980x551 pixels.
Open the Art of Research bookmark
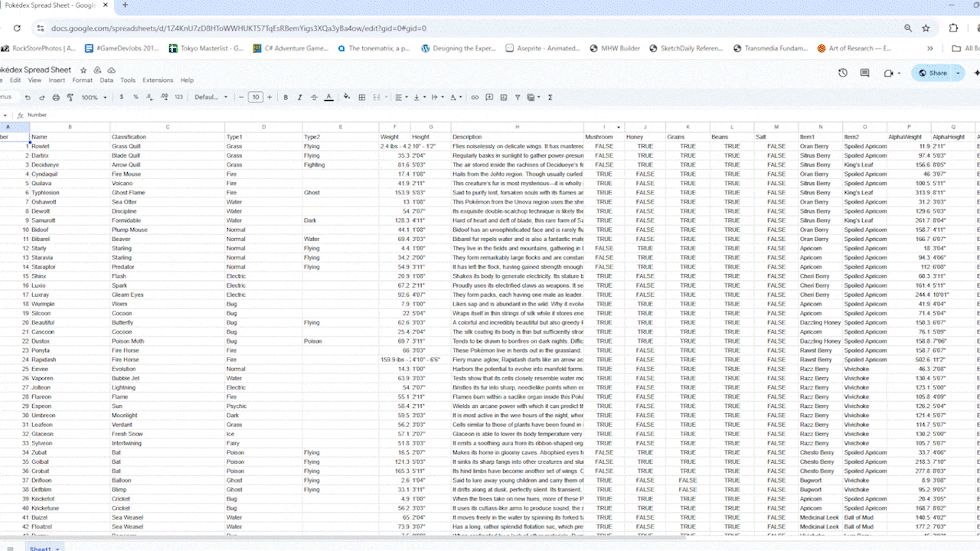coord(854,48)
